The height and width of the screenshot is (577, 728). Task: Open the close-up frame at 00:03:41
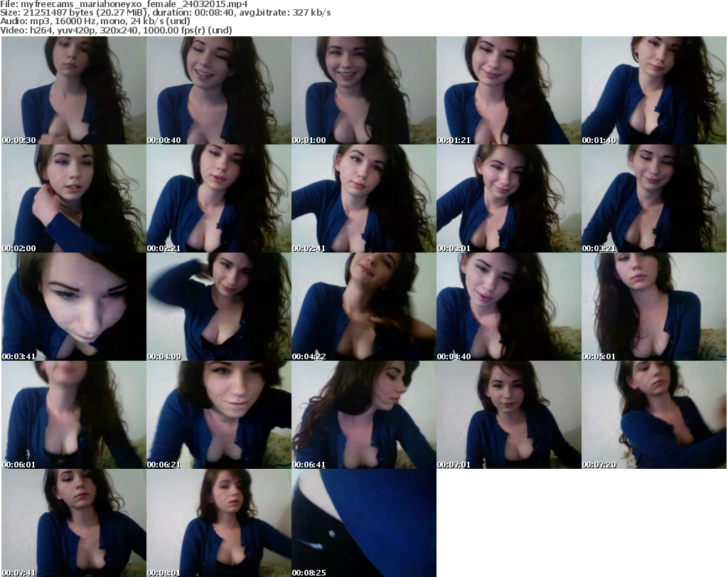pos(74,307)
